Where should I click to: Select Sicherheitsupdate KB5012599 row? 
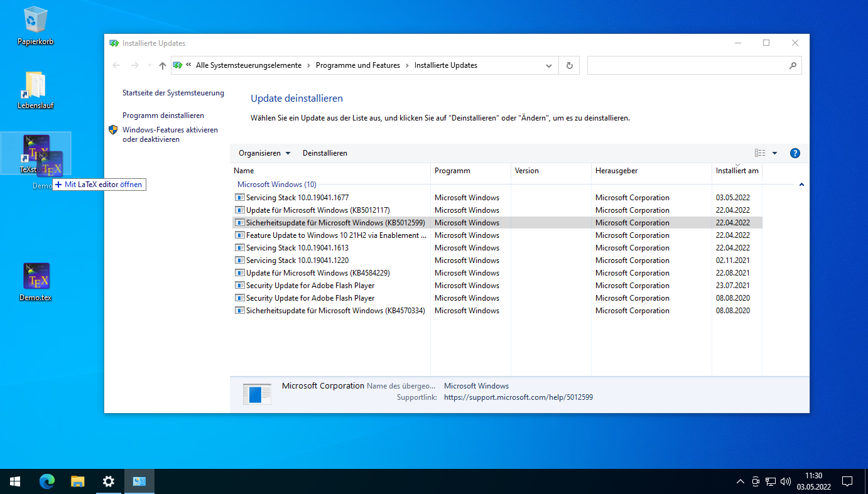(496, 222)
